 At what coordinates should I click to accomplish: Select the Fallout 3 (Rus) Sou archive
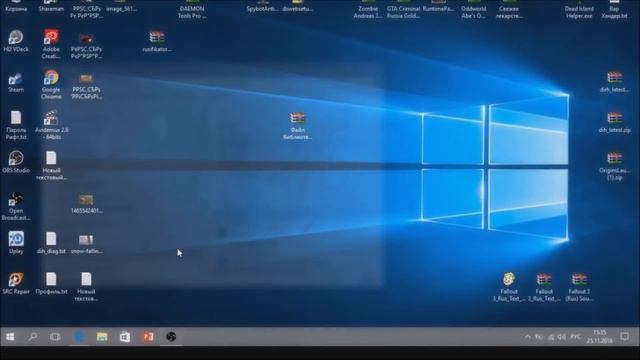579,287
